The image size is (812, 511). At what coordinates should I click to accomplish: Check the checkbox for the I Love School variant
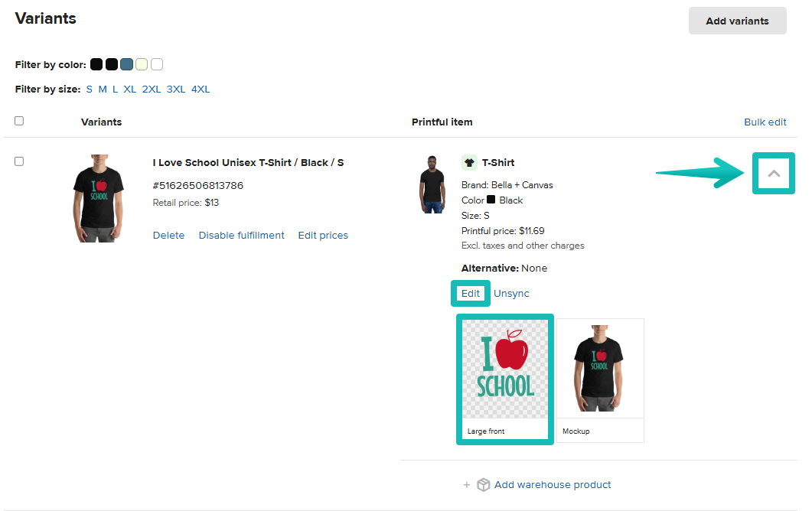18,161
